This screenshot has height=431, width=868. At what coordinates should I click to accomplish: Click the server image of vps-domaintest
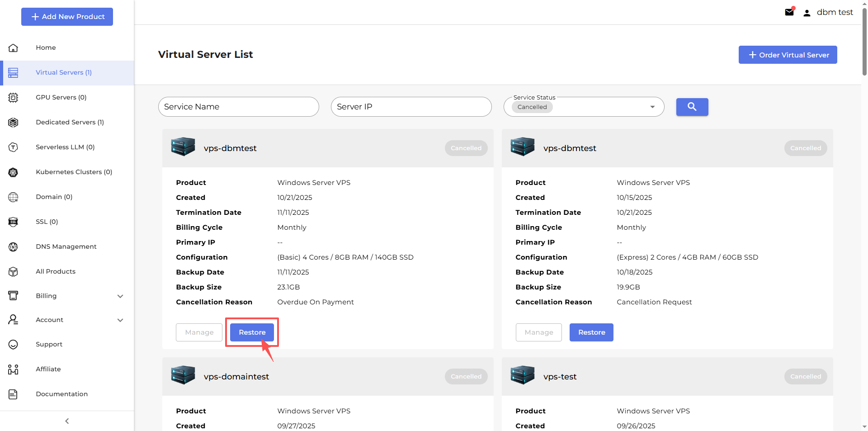tap(183, 375)
